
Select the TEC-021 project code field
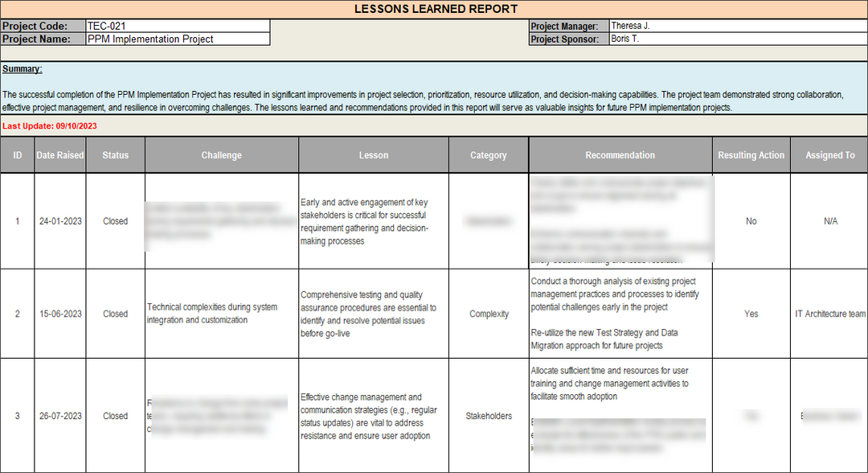tap(178, 27)
